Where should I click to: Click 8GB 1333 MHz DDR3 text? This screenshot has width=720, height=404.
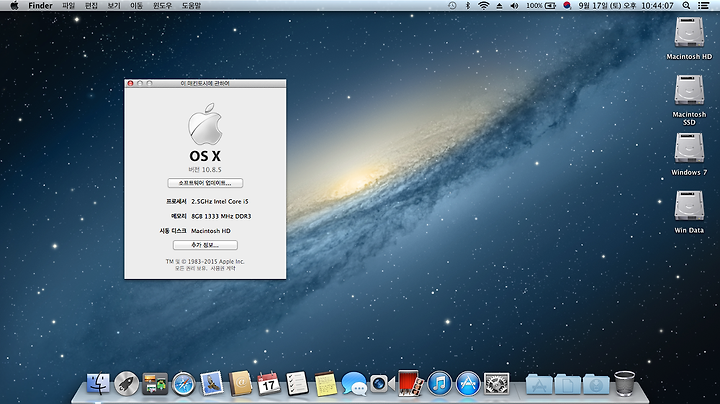click(x=221, y=216)
